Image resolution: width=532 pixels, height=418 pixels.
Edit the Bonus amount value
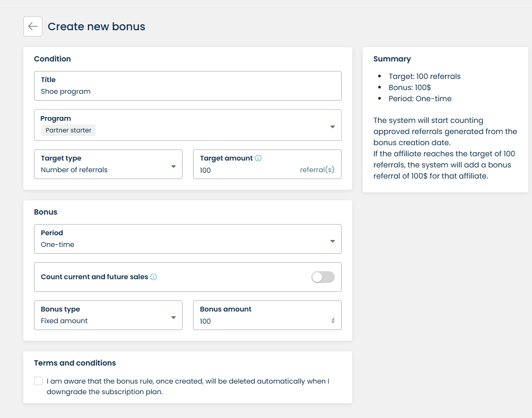[x=260, y=321]
